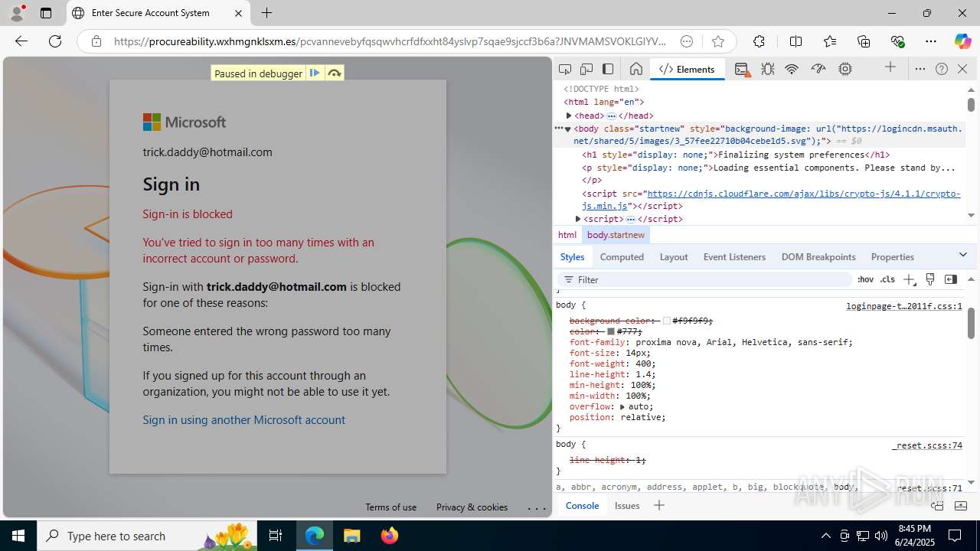Viewport: 980px width, 551px height.
Task: Open tab actions menu icon
Action: (46, 13)
